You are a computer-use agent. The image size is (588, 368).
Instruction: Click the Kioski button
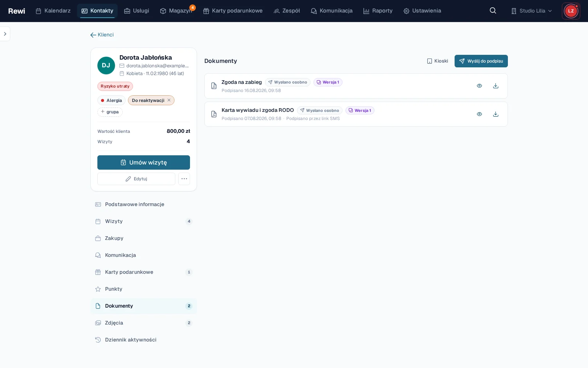[x=437, y=61]
